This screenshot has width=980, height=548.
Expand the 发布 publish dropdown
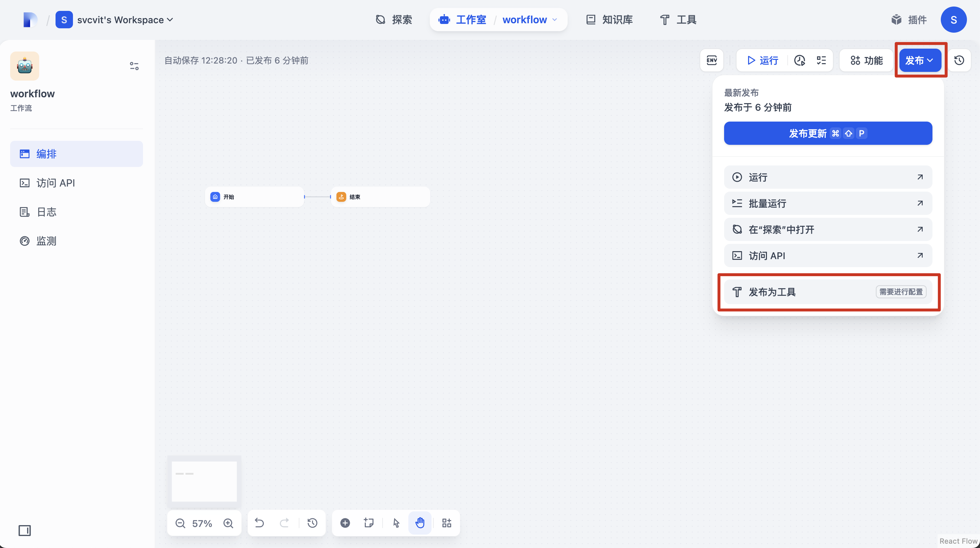click(x=919, y=60)
